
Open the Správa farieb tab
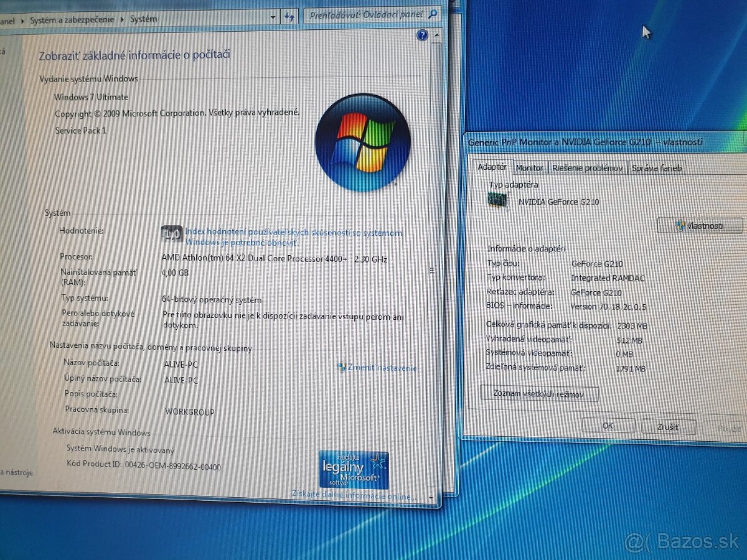coord(656,169)
